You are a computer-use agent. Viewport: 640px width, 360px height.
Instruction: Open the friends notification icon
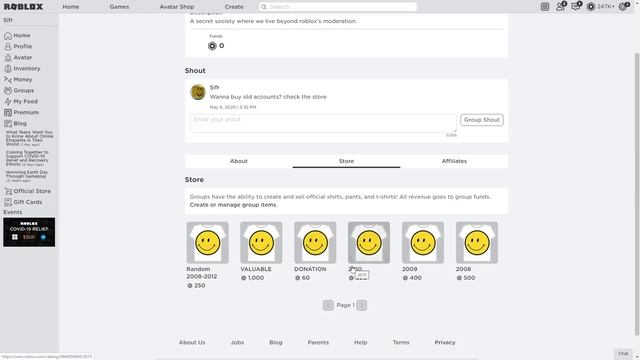(x=560, y=7)
